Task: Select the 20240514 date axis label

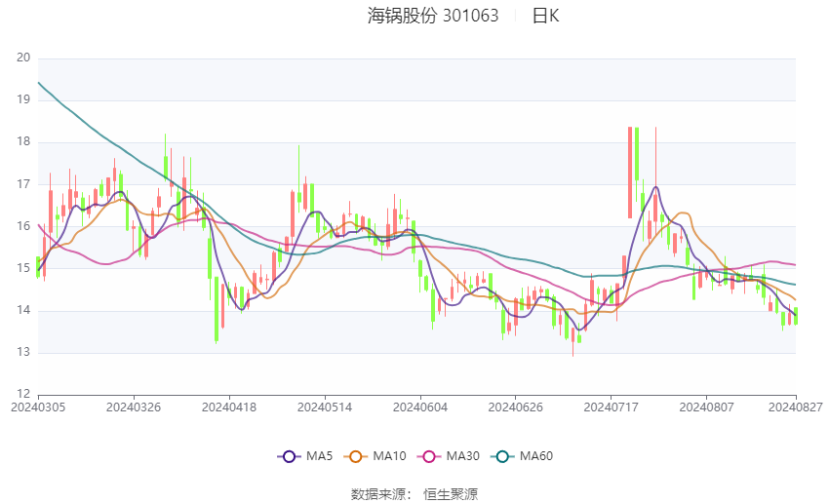Action: click(325, 407)
